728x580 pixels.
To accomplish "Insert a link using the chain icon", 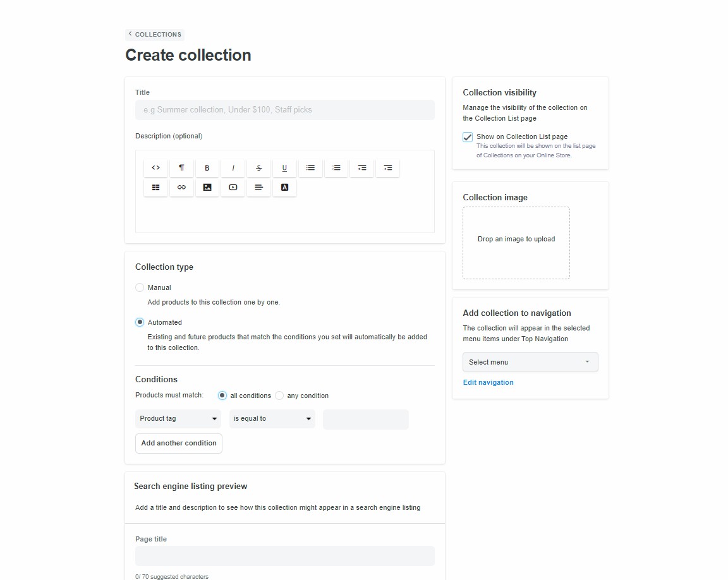I will [181, 187].
